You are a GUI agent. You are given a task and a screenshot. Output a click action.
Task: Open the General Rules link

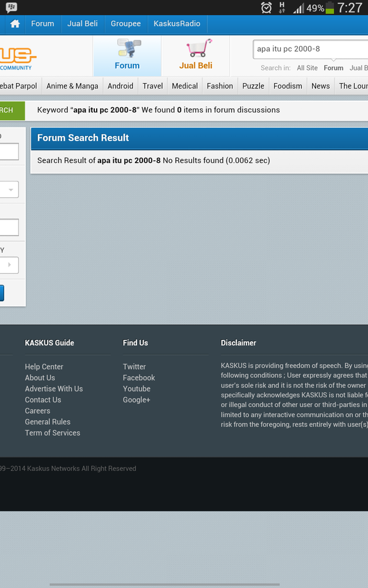click(x=48, y=422)
